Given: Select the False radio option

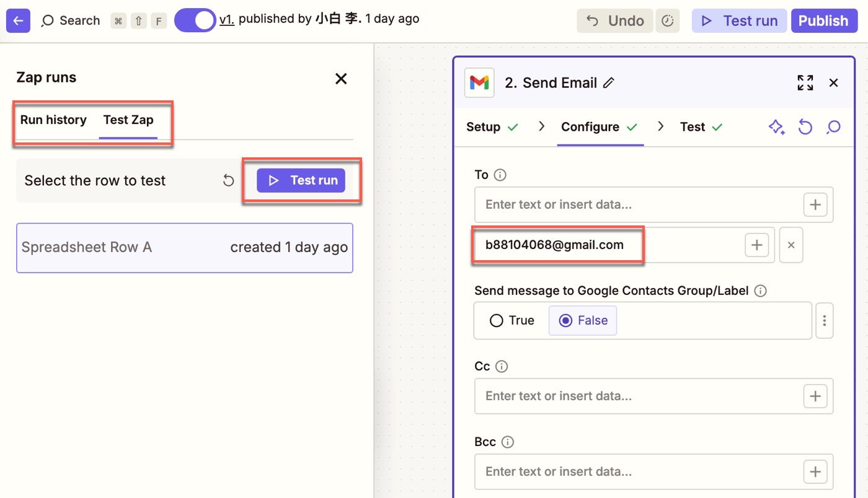Looking at the screenshot, I should coord(583,321).
